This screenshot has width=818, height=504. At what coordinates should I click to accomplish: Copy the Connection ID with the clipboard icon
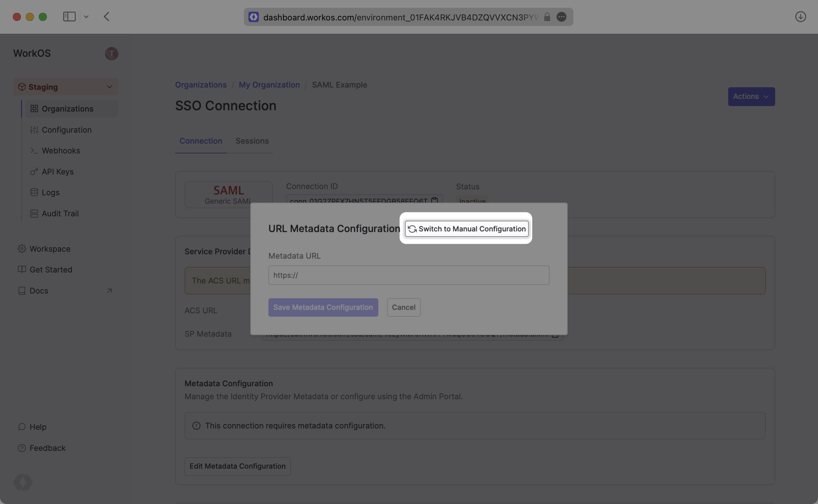(434, 201)
